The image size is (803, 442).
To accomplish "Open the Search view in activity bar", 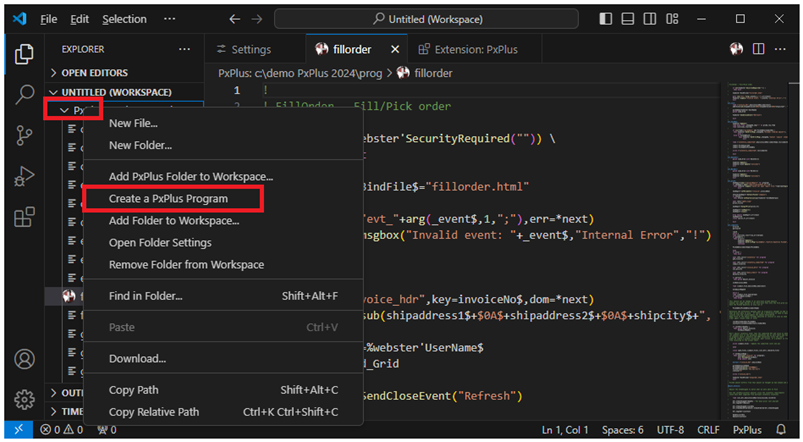I will click(25, 95).
